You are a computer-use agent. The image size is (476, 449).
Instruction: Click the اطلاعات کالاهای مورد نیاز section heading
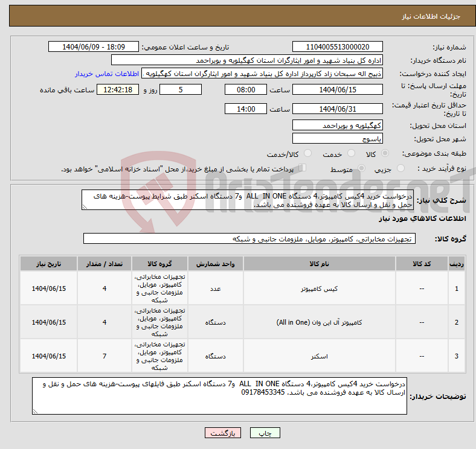pyautogui.click(x=422, y=218)
